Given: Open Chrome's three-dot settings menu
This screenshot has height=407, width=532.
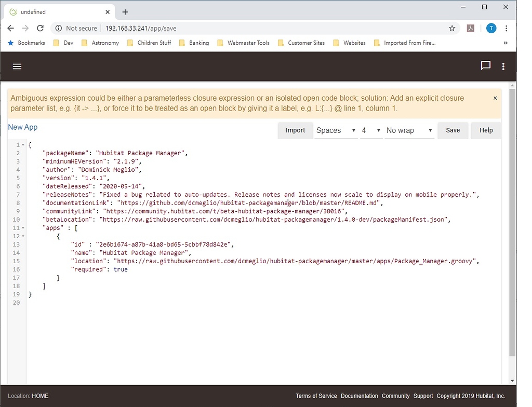Looking at the screenshot, I should pyautogui.click(x=507, y=28).
